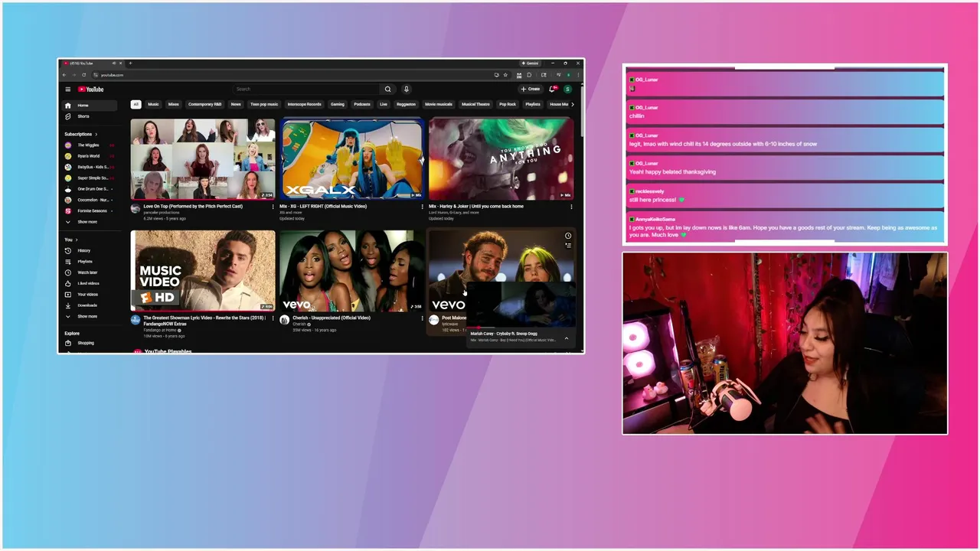Go back in the browser
The width and height of the screenshot is (980, 551).
(x=64, y=75)
